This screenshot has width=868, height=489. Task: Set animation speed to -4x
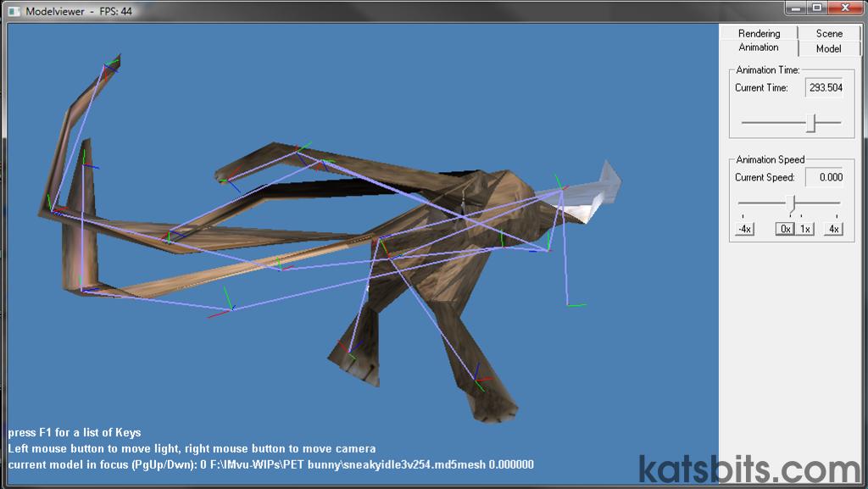(x=744, y=229)
